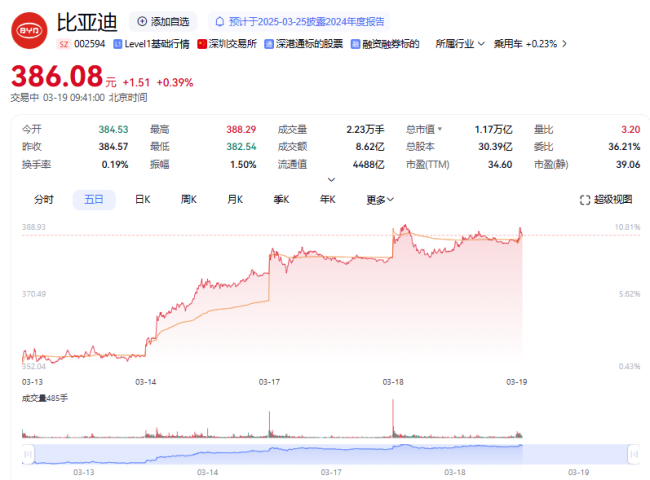The height and width of the screenshot is (480, 650).
Task: Click the 成交量485手 label
Action: [45, 398]
